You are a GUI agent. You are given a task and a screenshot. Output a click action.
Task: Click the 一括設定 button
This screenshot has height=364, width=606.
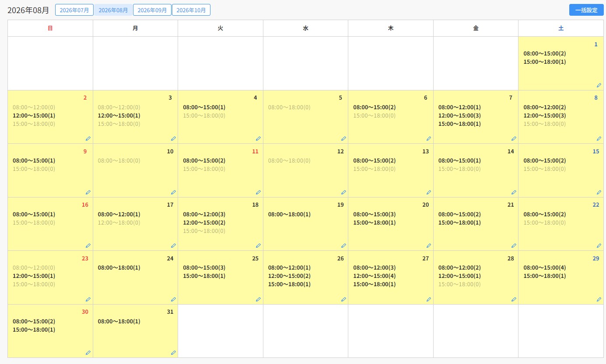pos(586,10)
